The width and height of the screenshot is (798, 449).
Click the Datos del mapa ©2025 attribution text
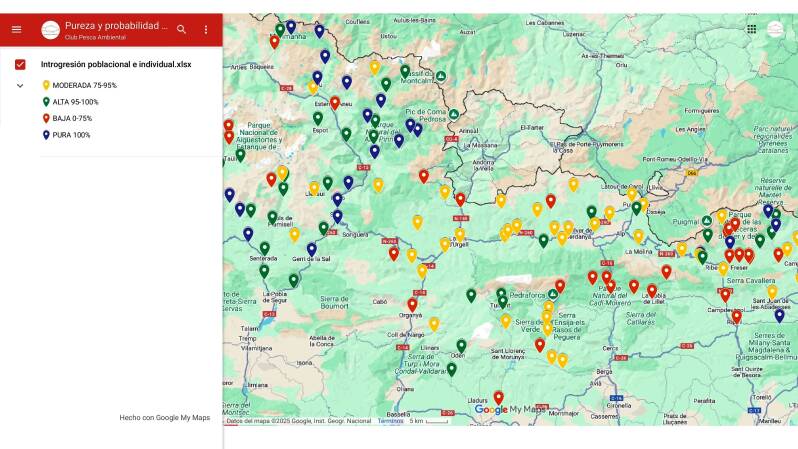point(298,421)
